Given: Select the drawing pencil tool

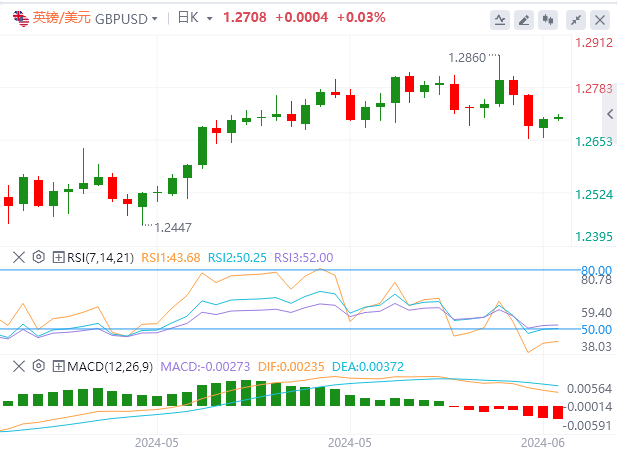Looking at the screenshot, I should tap(524, 19).
